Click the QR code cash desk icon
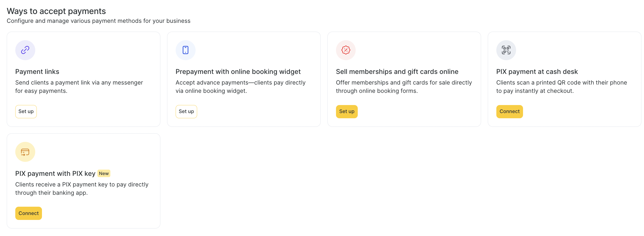Image resolution: width=644 pixels, height=236 pixels. [x=506, y=50]
